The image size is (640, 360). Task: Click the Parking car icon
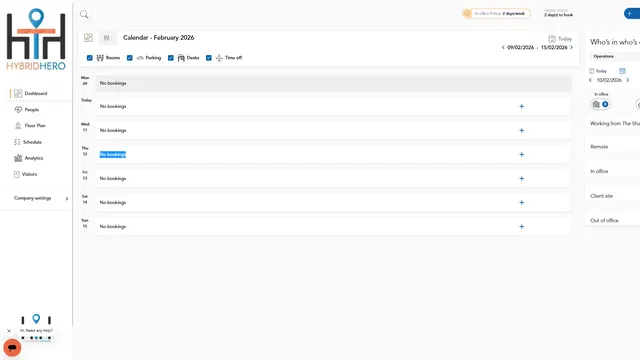coord(140,58)
